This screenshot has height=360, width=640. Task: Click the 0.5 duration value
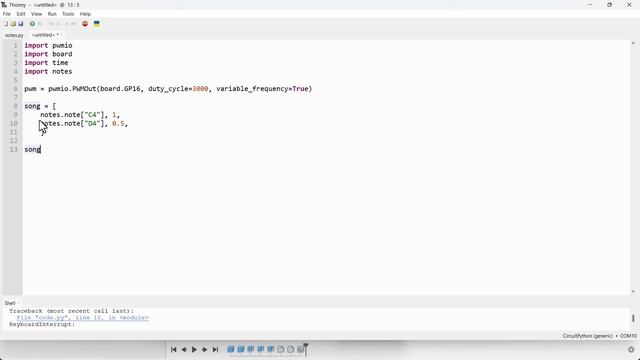click(118, 123)
